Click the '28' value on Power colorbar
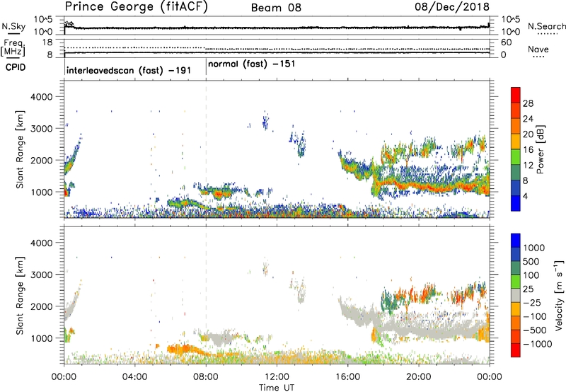The width and height of the screenshot is (566, 392). tap(528, 103)
